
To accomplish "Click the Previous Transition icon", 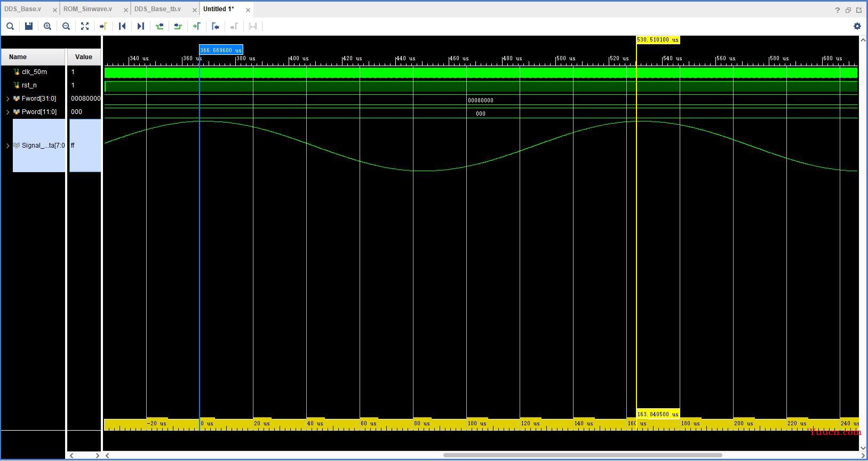I will tap(160, 26).
